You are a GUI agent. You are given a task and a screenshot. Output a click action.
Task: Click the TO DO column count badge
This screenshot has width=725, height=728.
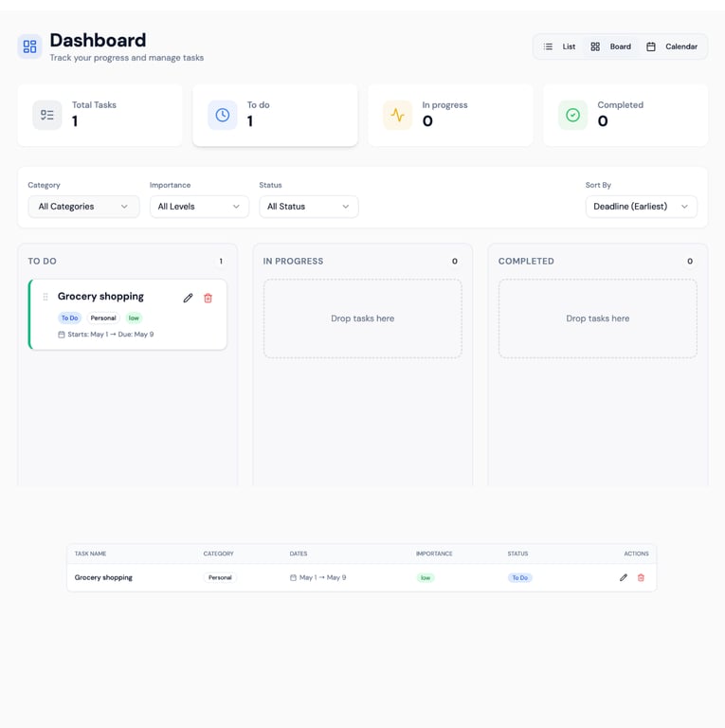coord(221,261)
